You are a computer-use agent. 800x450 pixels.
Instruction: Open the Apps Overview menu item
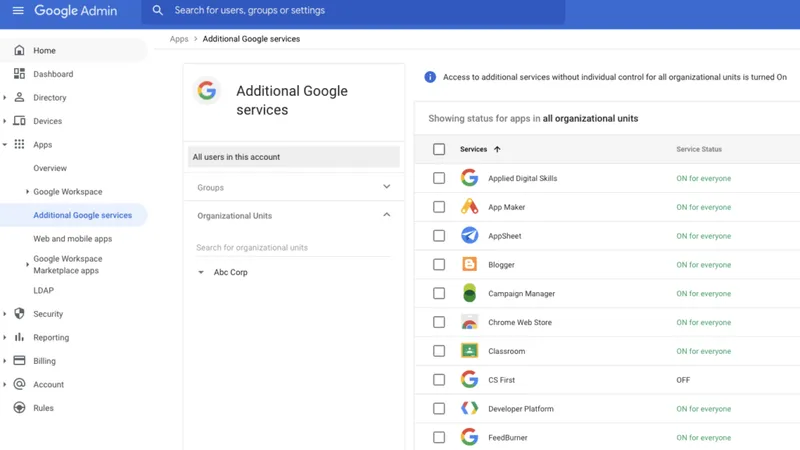click(50, 168)
